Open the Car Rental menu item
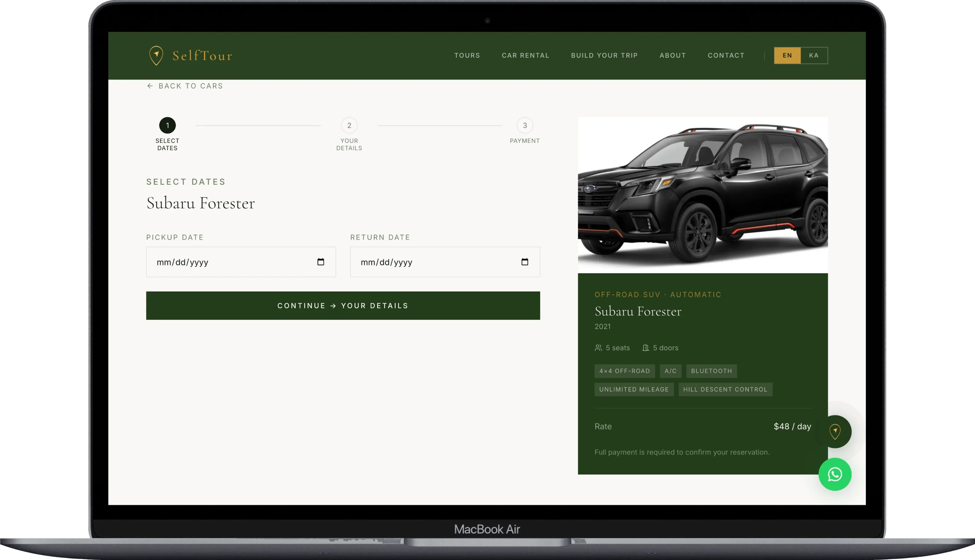 click(525, 56)
